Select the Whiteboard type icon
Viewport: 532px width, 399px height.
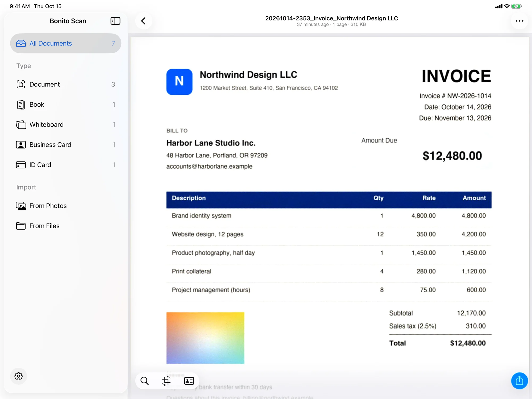(21, 124)
